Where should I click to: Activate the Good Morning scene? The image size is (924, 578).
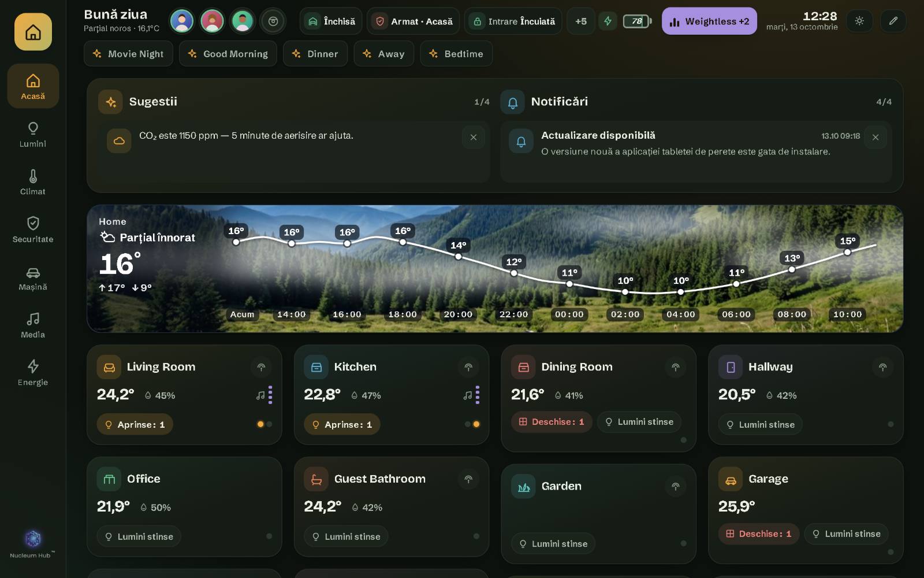(228, 54)
